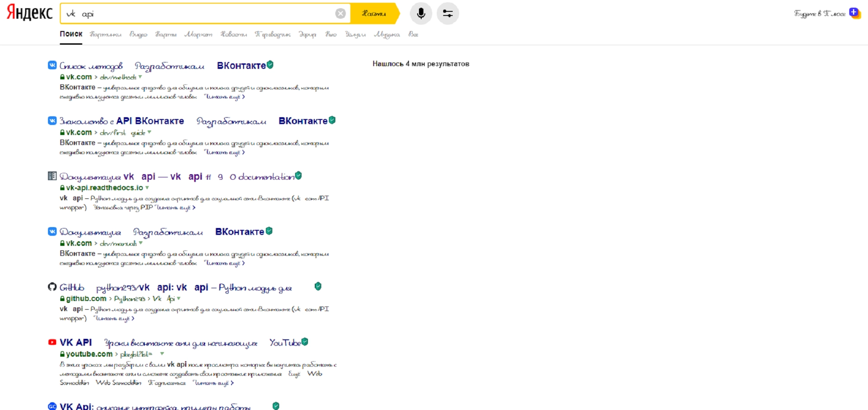Click the green shield badge on readthedocs result

point(298,176)
